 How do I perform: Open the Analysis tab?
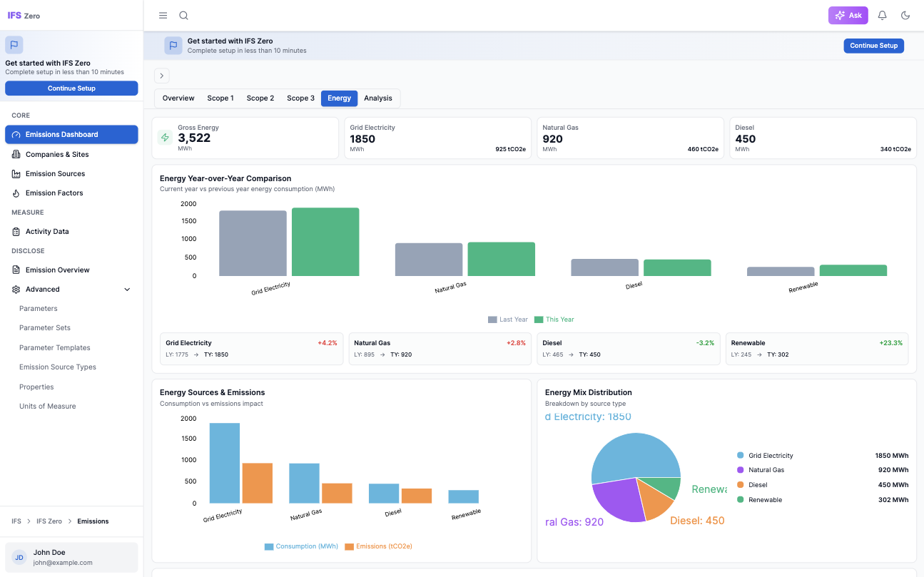tap(378, 98)
